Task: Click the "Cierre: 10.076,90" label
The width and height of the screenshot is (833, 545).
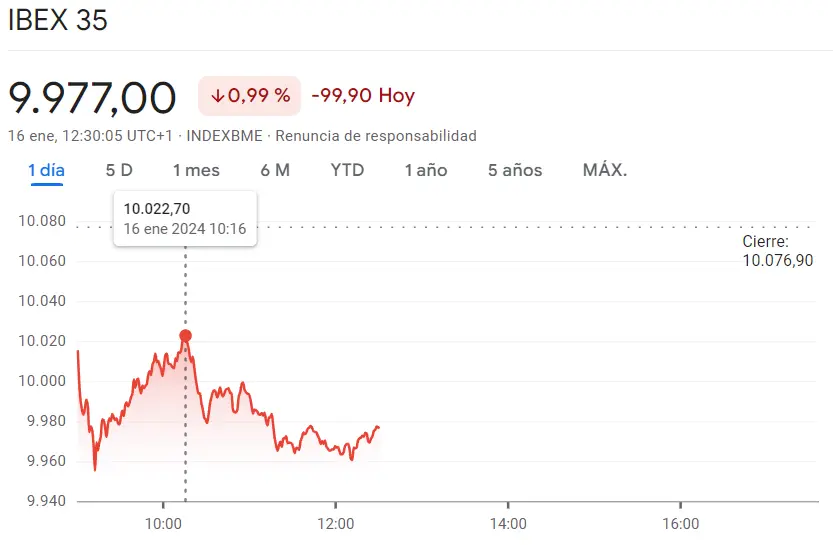Action: click(x=777, y=251)
